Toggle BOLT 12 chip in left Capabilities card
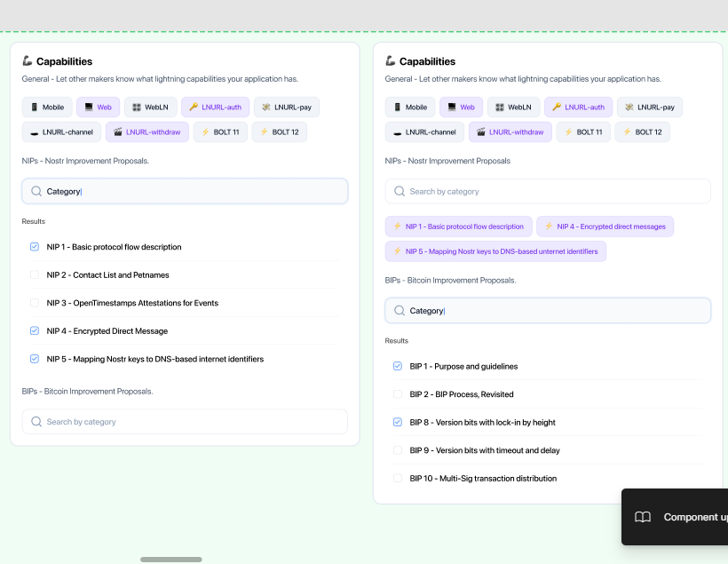Image resolution: width=728 pixels, height=564 pixels. coord(279,132)
